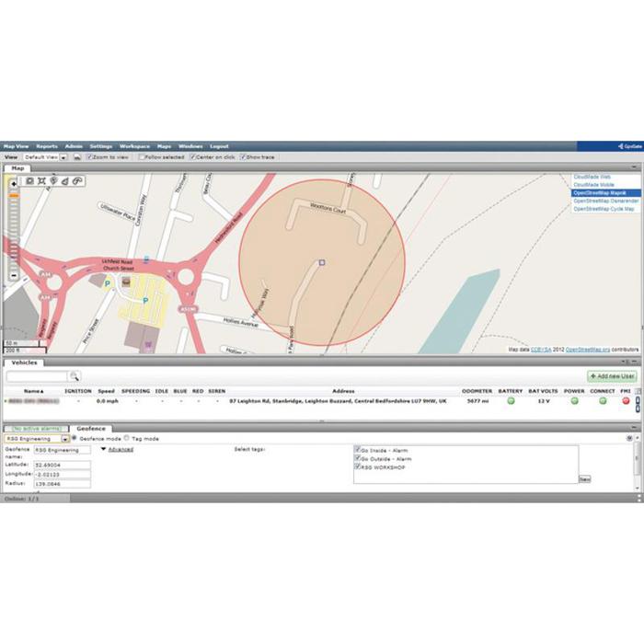Toggle the Follow selected checkbox
The image size is (644, 644).
point(142,157)
